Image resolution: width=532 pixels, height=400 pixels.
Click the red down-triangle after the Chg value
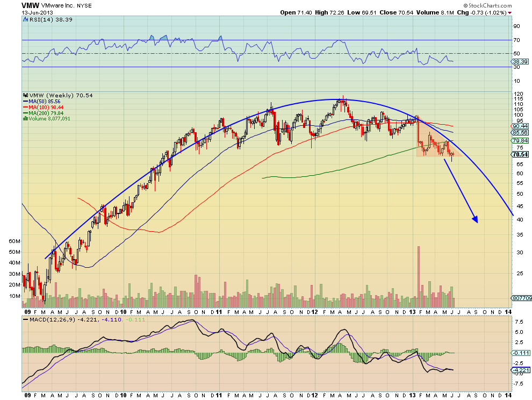point(510,13)
